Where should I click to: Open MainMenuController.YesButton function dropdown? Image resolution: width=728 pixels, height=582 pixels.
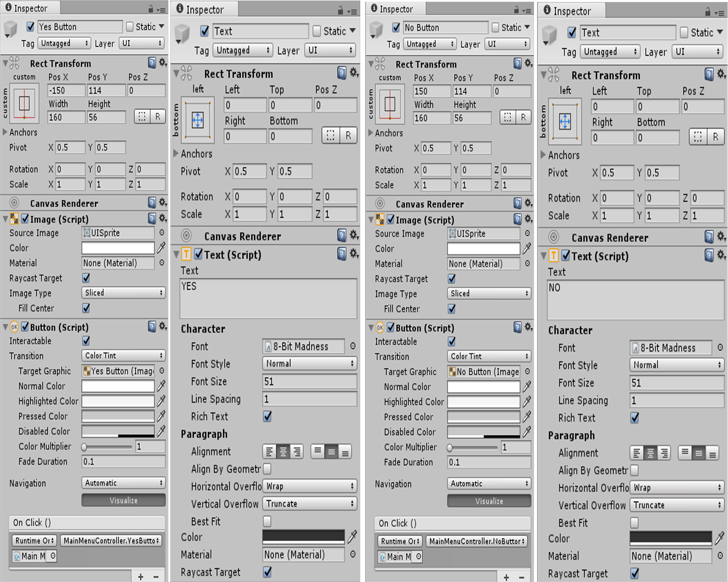click(111, 540)
